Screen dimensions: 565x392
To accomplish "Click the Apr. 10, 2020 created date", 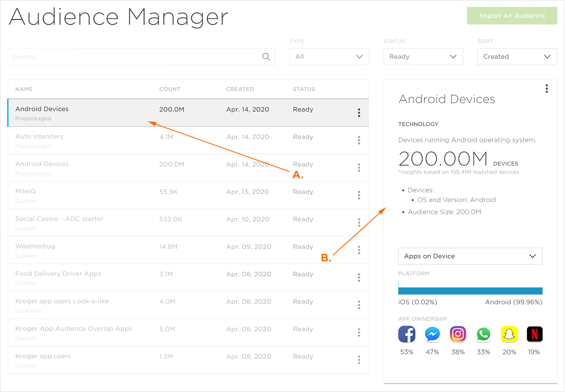I will click(x=248, y=219).
